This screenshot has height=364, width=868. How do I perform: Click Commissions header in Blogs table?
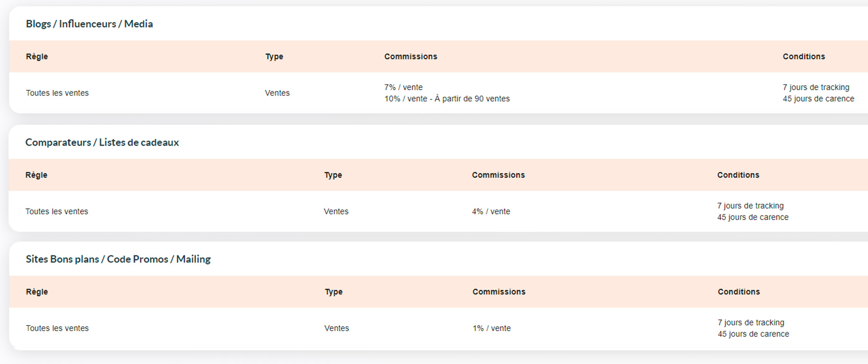click(x=411, y=56)
